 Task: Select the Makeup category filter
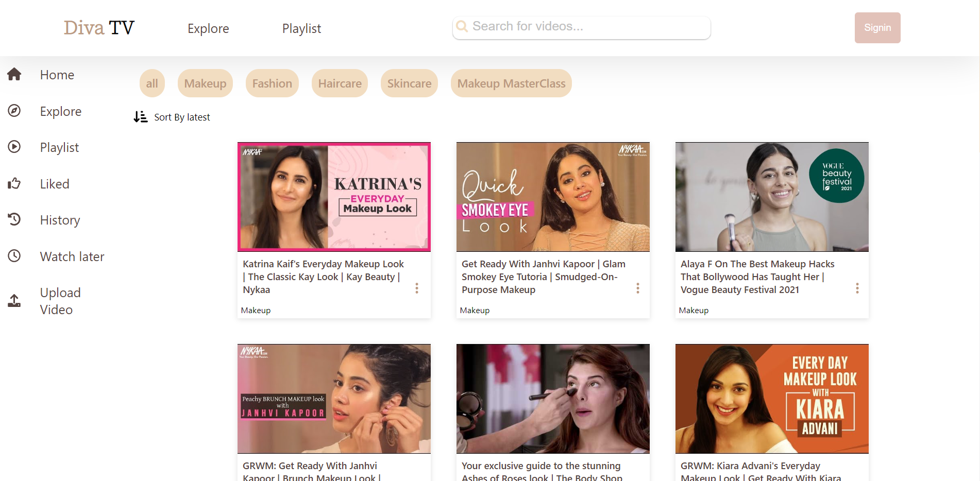point(205,83)
